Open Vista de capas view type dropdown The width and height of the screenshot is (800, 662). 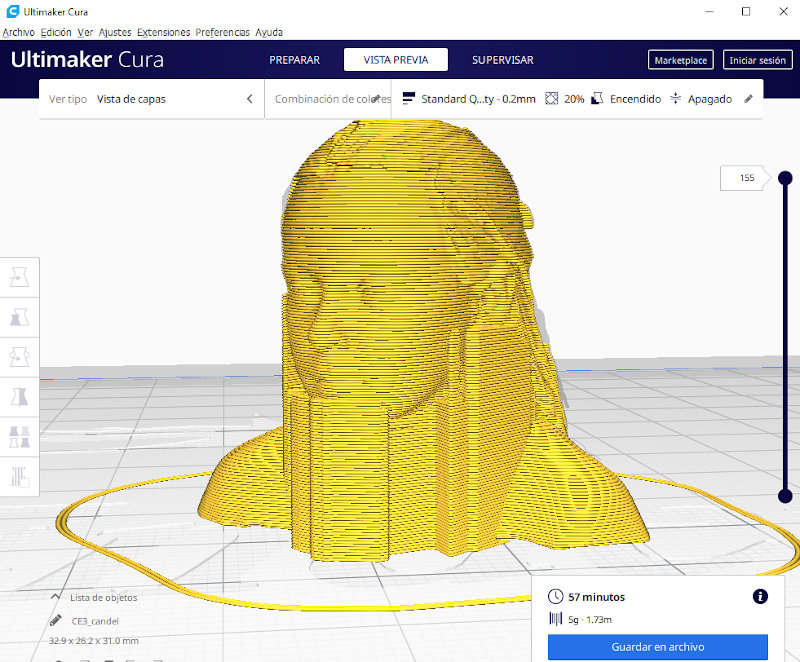click(x=152, y=99)
